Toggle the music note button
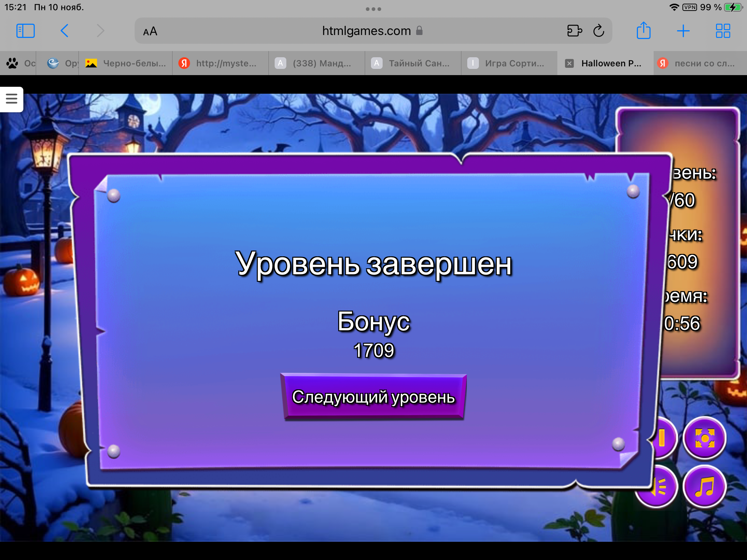Screen dimensions: 747x560 (704, 487)
